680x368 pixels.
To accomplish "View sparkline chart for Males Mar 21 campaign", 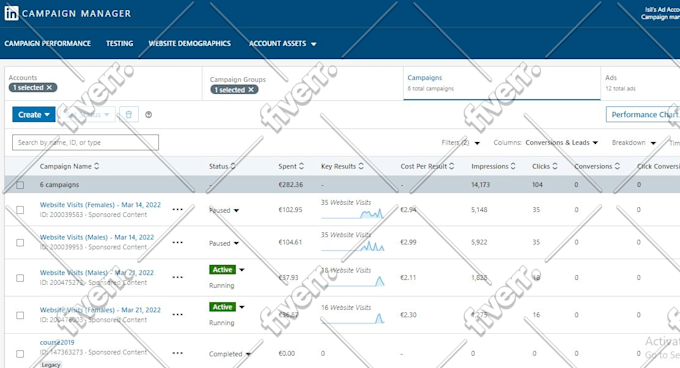I will tap(353, 281).
